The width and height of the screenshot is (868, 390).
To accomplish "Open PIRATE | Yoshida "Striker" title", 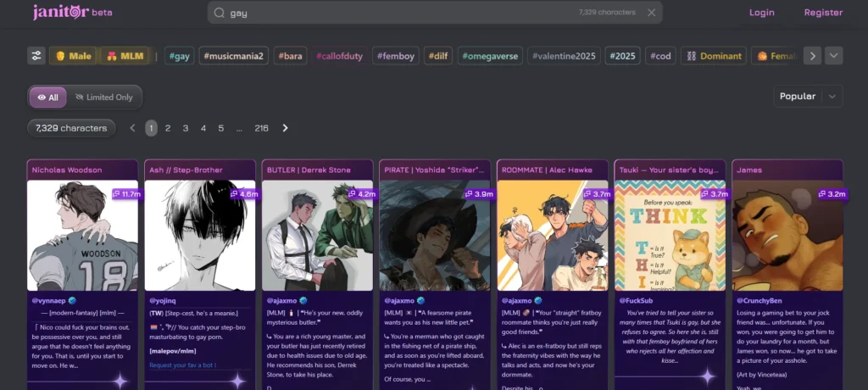I will (434, 170).
